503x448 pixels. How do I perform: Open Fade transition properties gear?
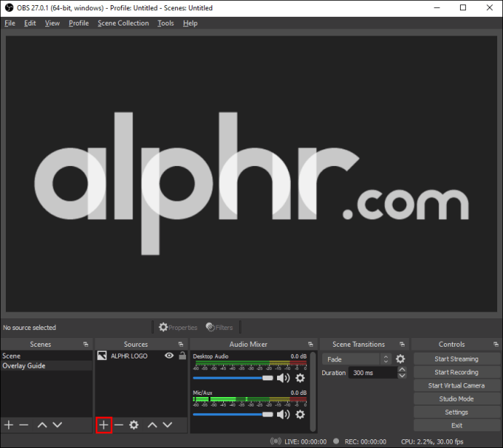[400, 359]
